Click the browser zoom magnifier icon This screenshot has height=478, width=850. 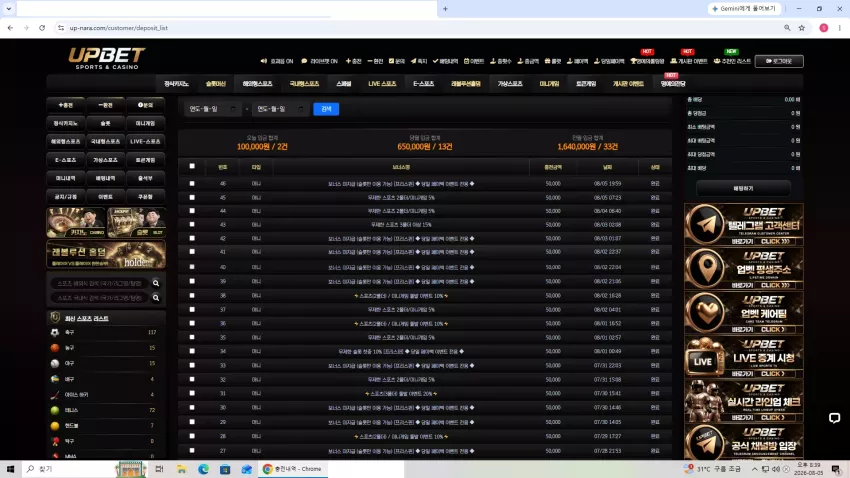pos(787,28)
